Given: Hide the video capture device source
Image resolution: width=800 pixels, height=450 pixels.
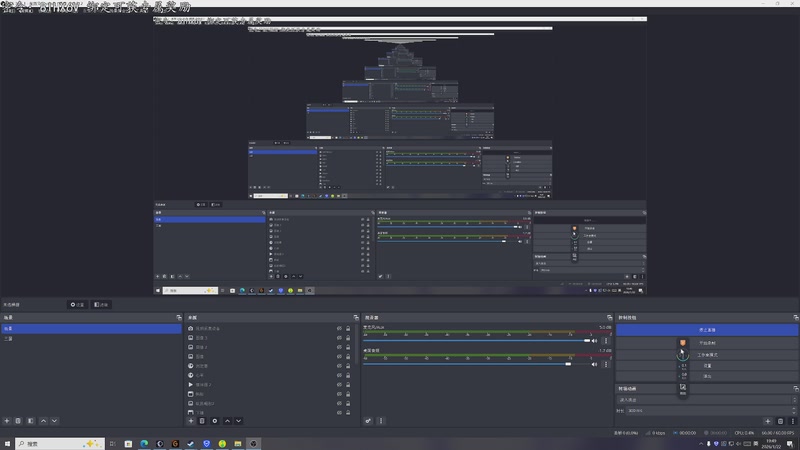Looking at the screenshot, I should [x=339, y=329].
